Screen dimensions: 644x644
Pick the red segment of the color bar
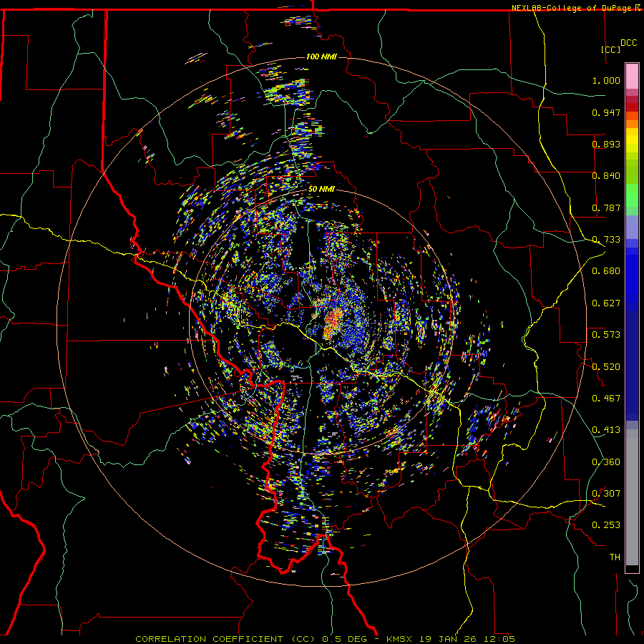[632, 107]
